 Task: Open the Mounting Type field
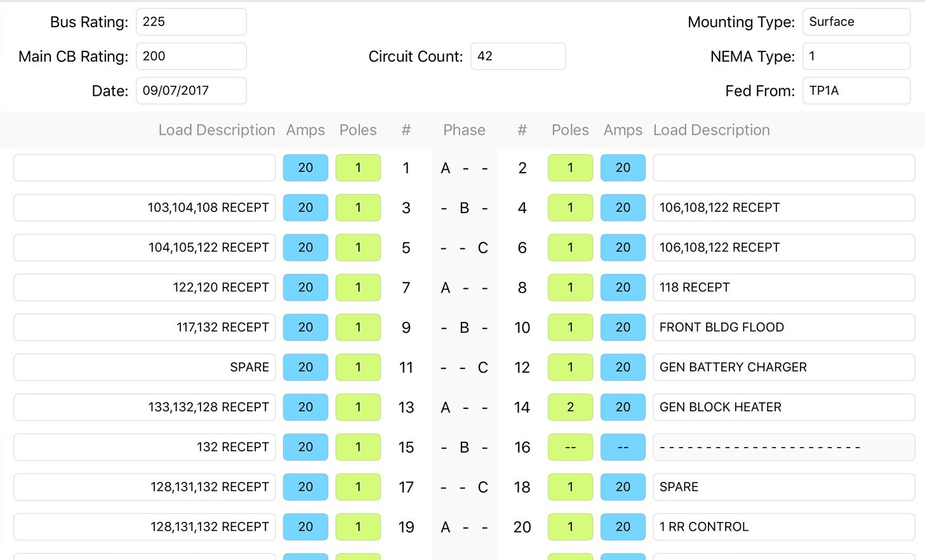coord(856,22)
